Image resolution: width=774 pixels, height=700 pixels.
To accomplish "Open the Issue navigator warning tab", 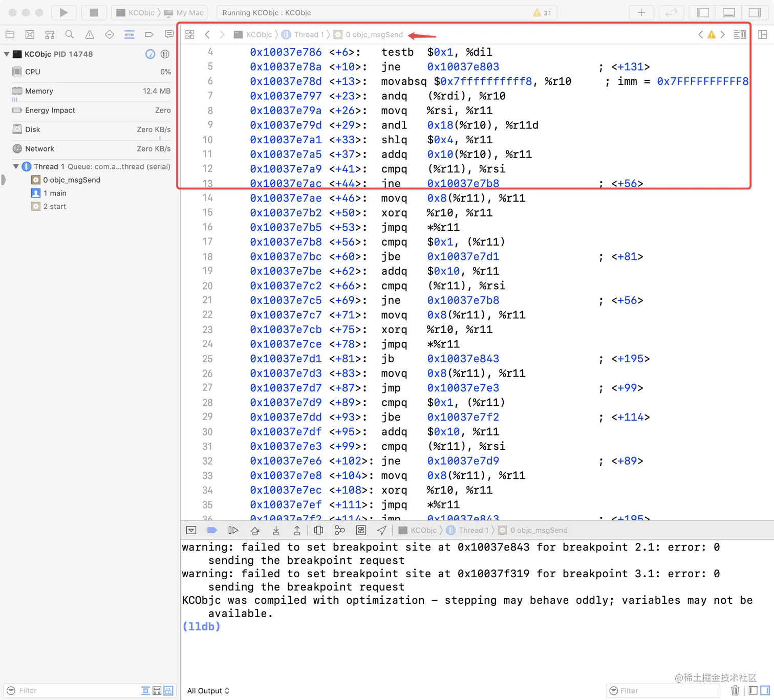I will point(90,35).
